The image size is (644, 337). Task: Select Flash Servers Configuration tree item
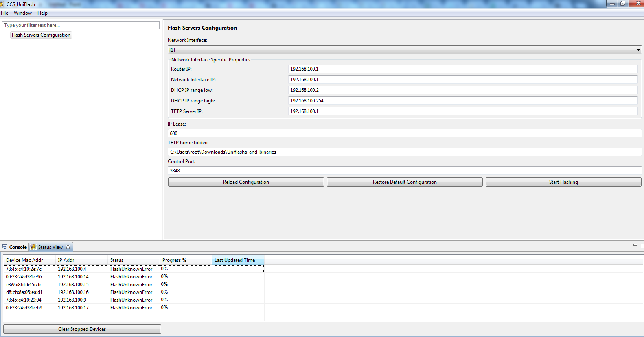click(x=41, y=35)
